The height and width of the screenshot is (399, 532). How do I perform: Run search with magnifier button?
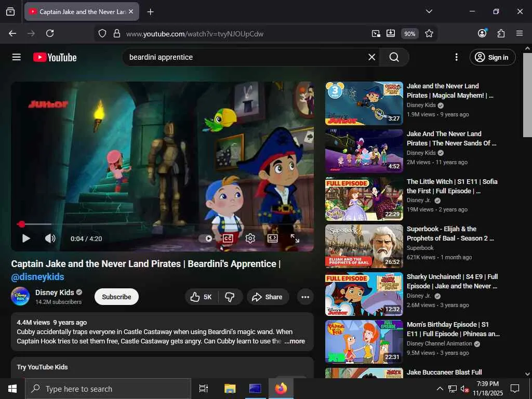coord(394,57)
